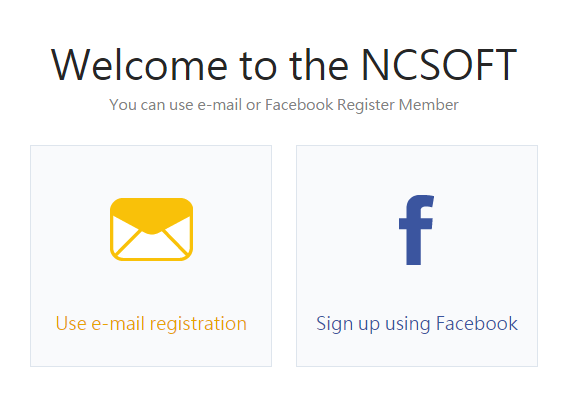Click the blue Facebook f logo
This screenshot has height=393, width=566.
(x=416, y=230)
